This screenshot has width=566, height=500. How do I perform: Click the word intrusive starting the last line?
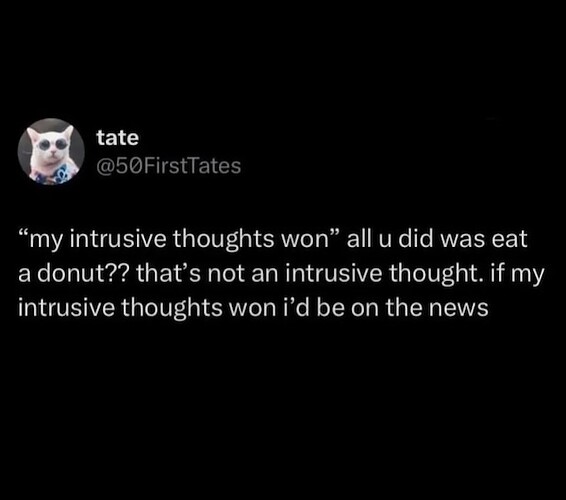(x=66, y=308)
